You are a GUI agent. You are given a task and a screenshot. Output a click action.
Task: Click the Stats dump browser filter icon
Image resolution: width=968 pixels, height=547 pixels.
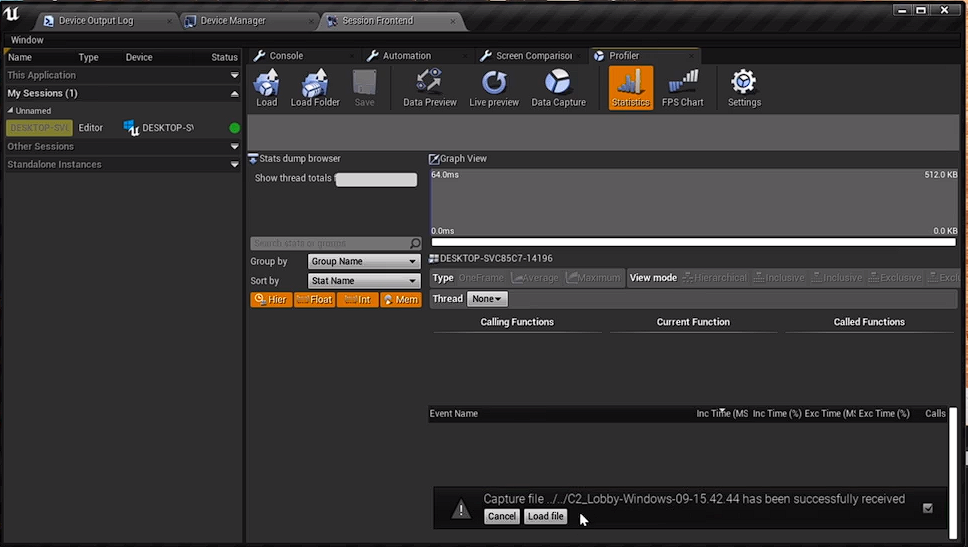tap(253, 159)
